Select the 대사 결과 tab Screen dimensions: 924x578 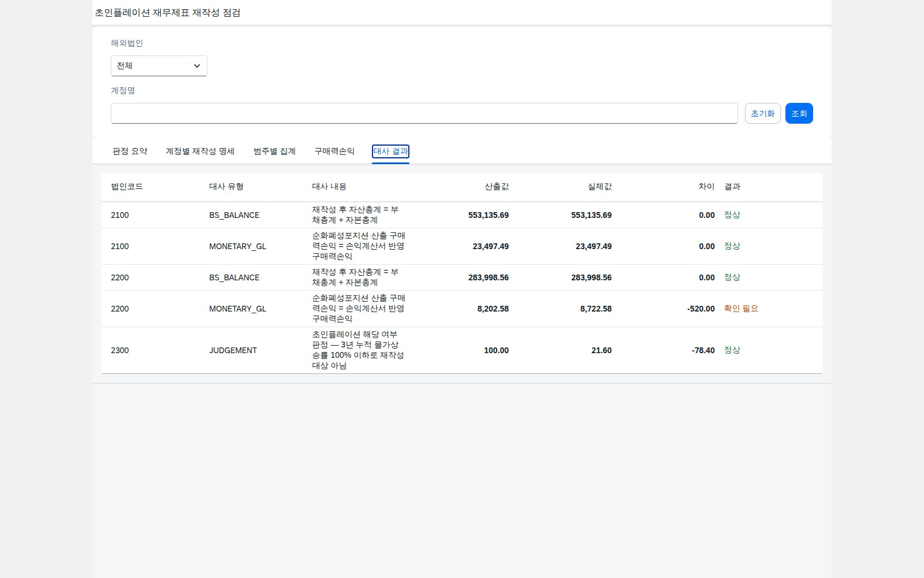pos(391,151)
